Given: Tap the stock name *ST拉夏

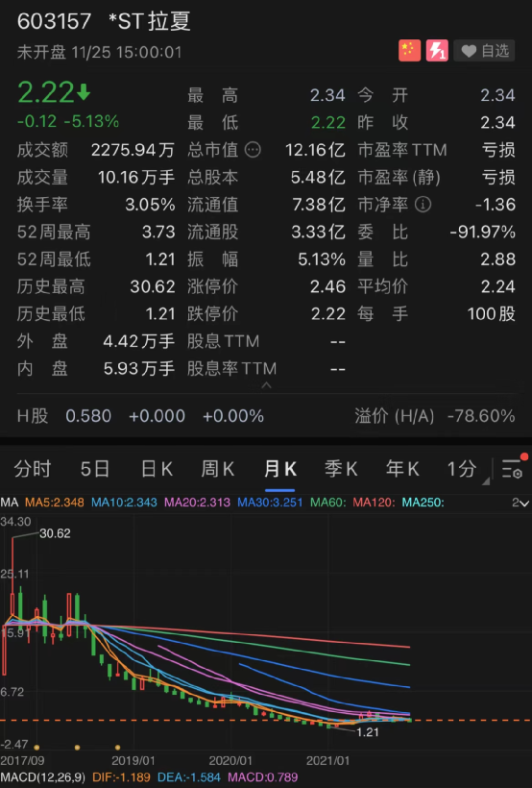Looking at the screenshot, I should pos(150,21).
